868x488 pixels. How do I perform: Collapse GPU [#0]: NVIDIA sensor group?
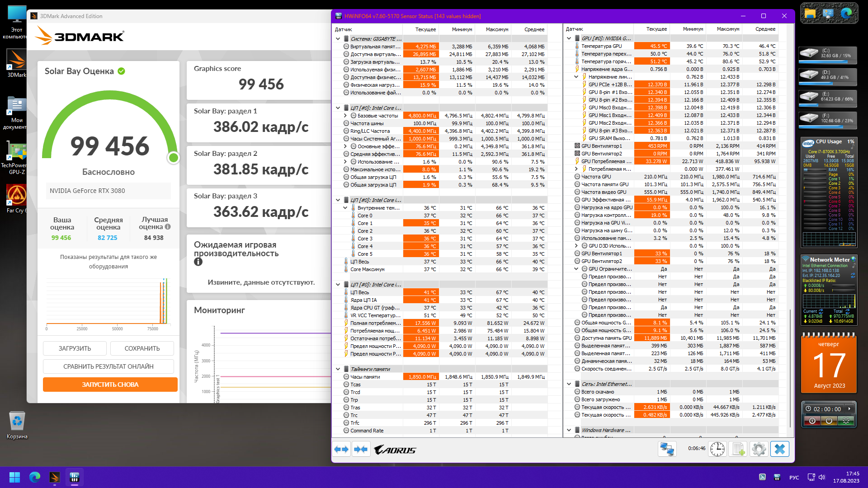point(569,38)
